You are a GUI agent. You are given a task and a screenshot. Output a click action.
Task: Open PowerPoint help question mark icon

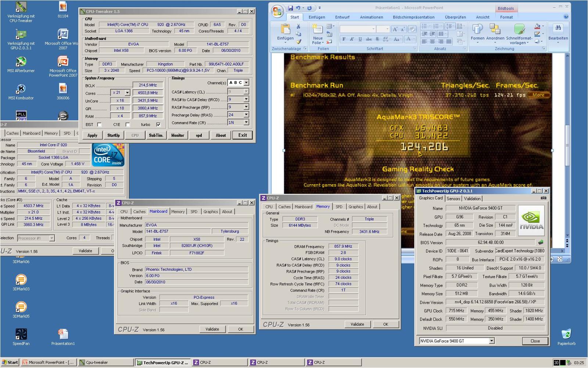click(x=566, y=17)
